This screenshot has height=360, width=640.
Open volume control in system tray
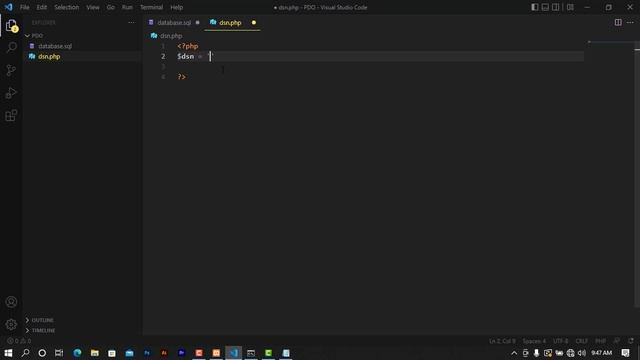coord(582,353)
